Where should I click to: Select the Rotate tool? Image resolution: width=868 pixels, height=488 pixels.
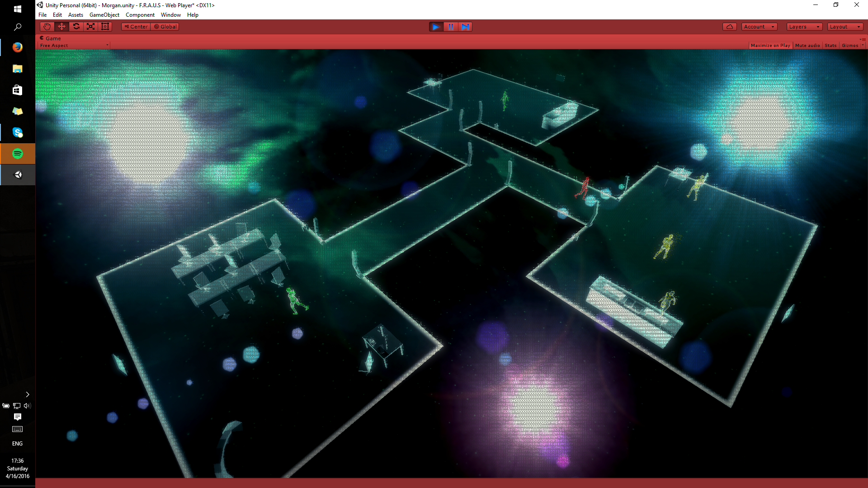coord(76,27)
